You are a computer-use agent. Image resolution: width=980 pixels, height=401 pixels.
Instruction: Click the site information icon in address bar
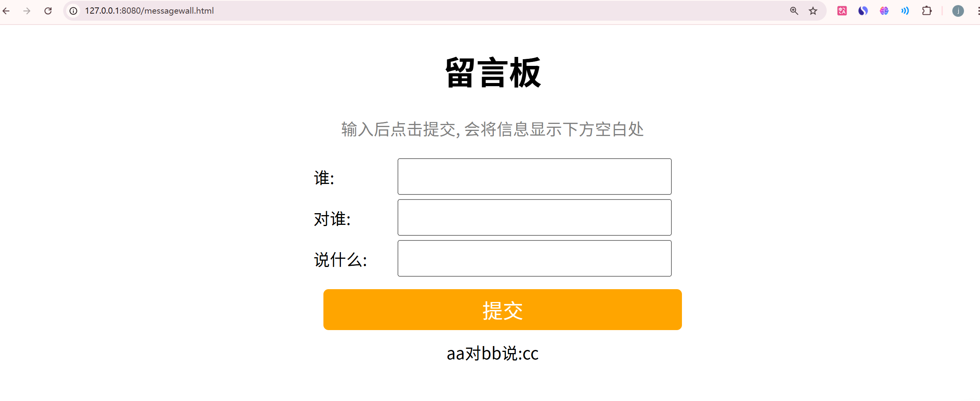(73, 11)
